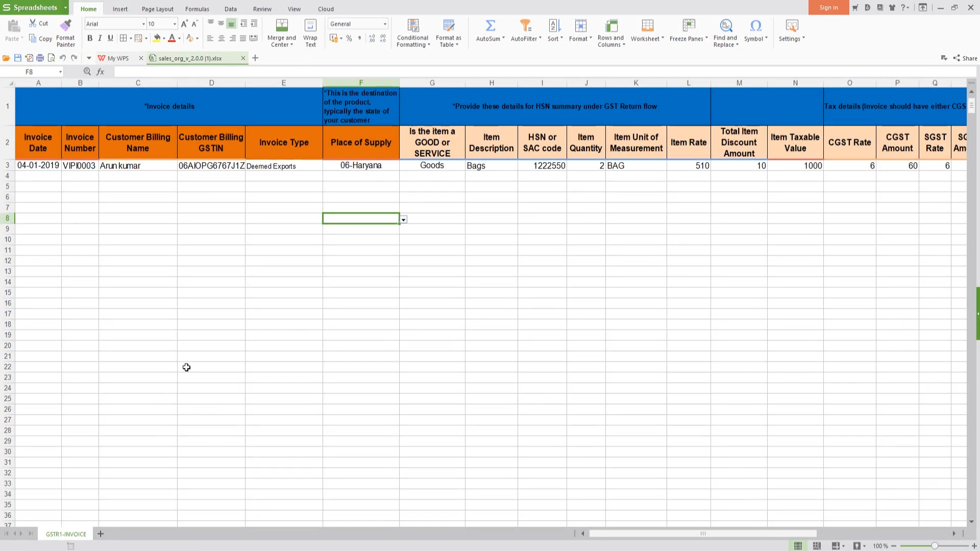Click the Format Painter brush icon
980x551 pixels.
coord(65,25)
